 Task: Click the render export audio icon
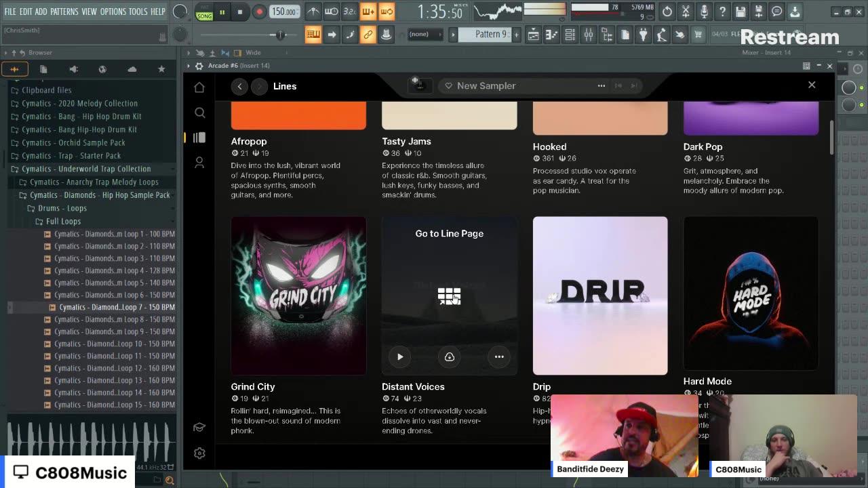759,12
